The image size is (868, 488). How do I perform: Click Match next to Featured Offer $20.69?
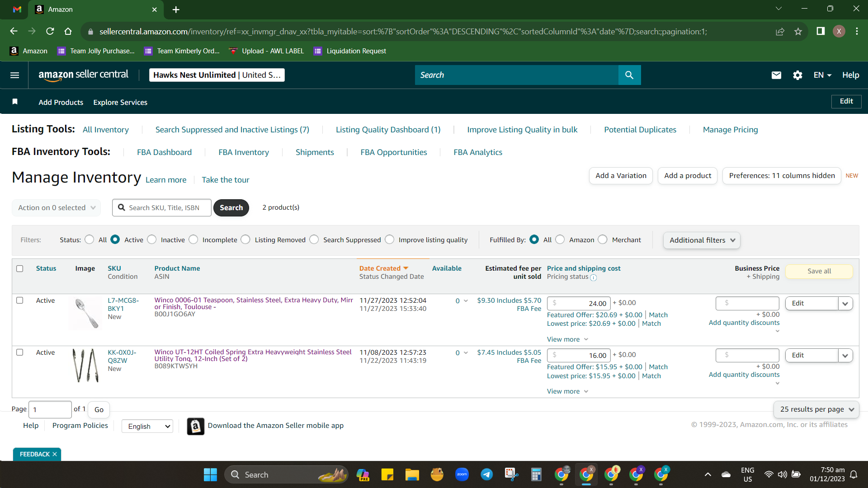coord(658,315)
